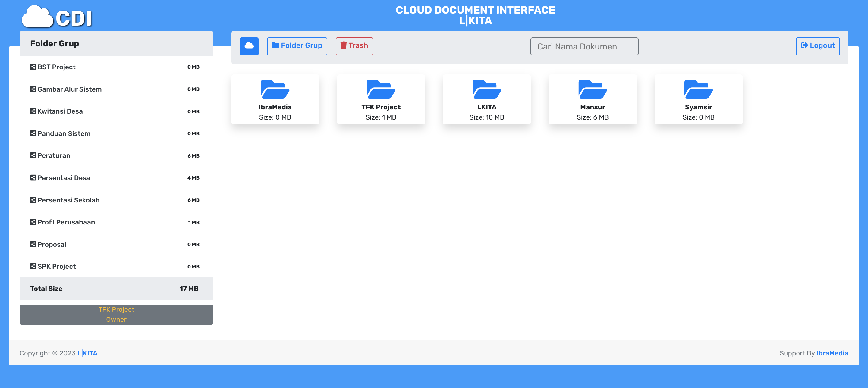Open the TFK Project folder icon

381,89
